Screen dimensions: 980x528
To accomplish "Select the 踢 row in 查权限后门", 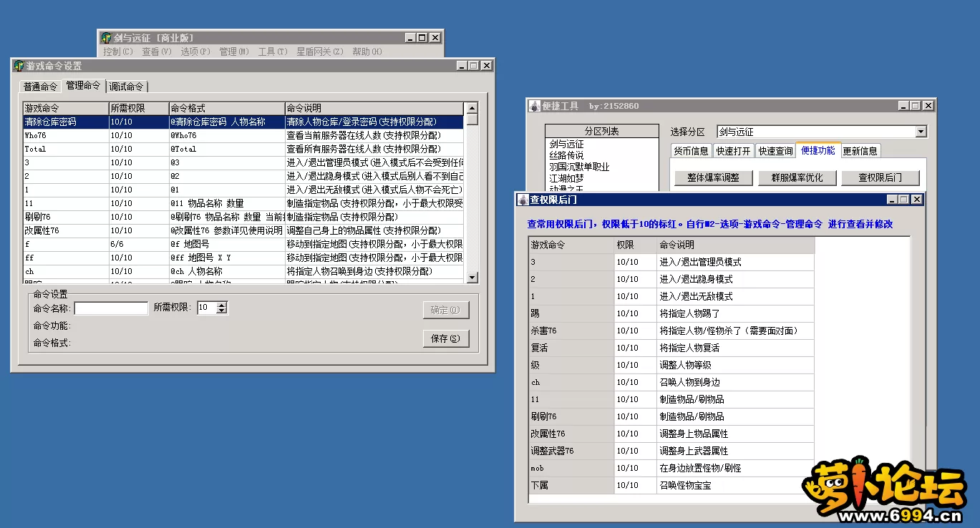I will pos(671,313).
